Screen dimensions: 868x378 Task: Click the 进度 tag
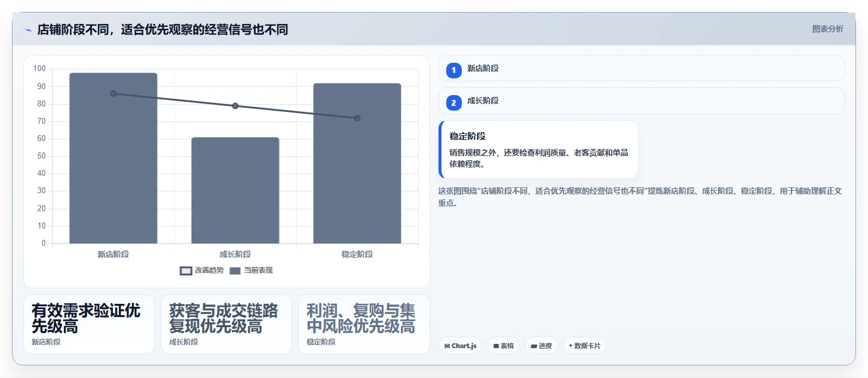541,346
